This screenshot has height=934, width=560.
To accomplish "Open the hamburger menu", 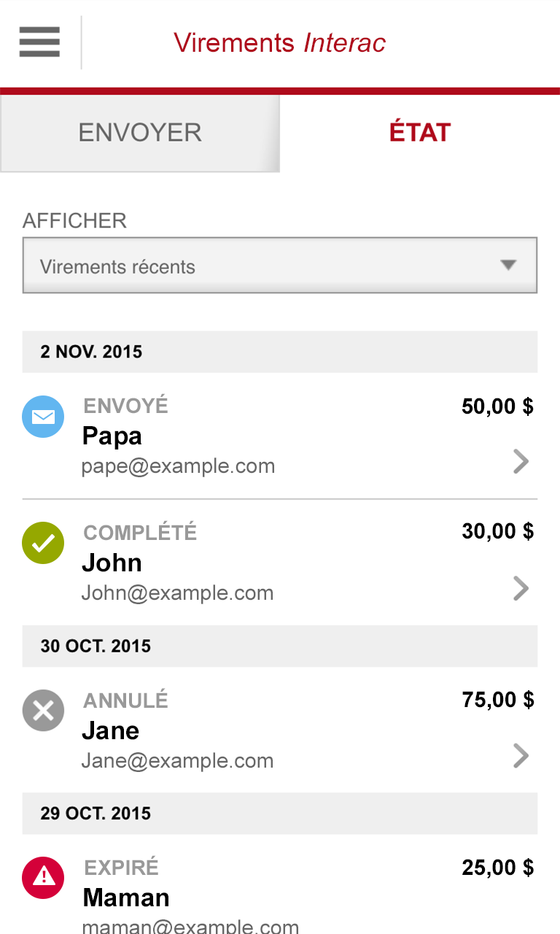I will point(39,42).
